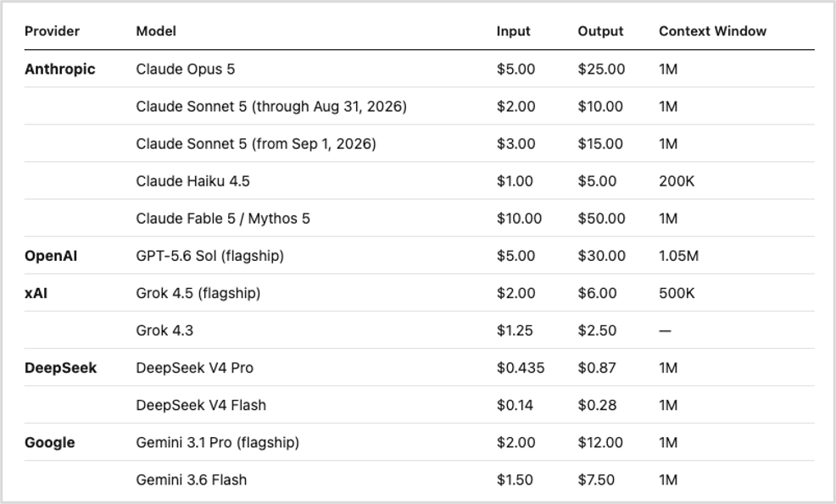The width and height of the screenshot is (836, 504).
Task: Select the Input column header
Action: tap(513, 31)
